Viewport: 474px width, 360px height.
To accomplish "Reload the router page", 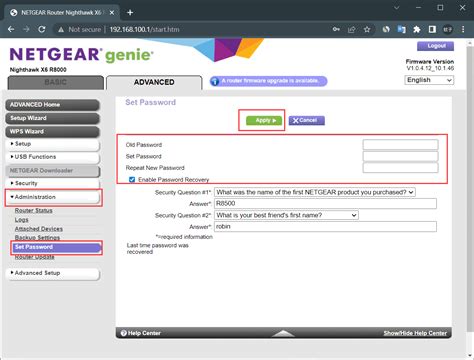I will 42,29.
